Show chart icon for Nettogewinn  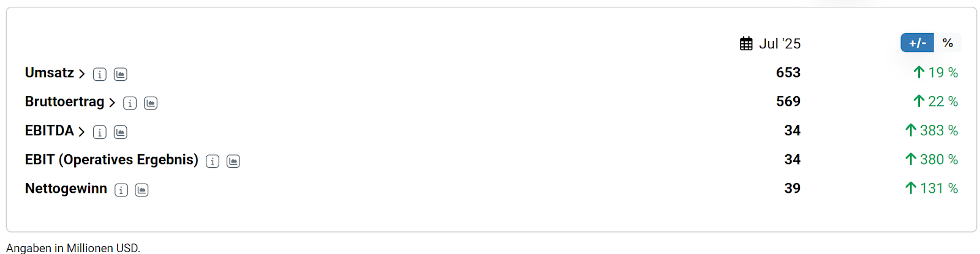pos(142,190)
